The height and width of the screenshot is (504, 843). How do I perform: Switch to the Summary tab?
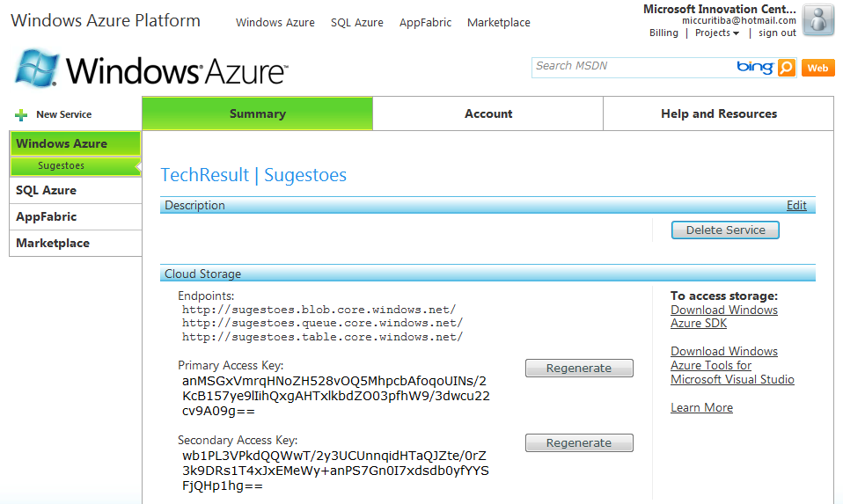(x=258, y=113)
